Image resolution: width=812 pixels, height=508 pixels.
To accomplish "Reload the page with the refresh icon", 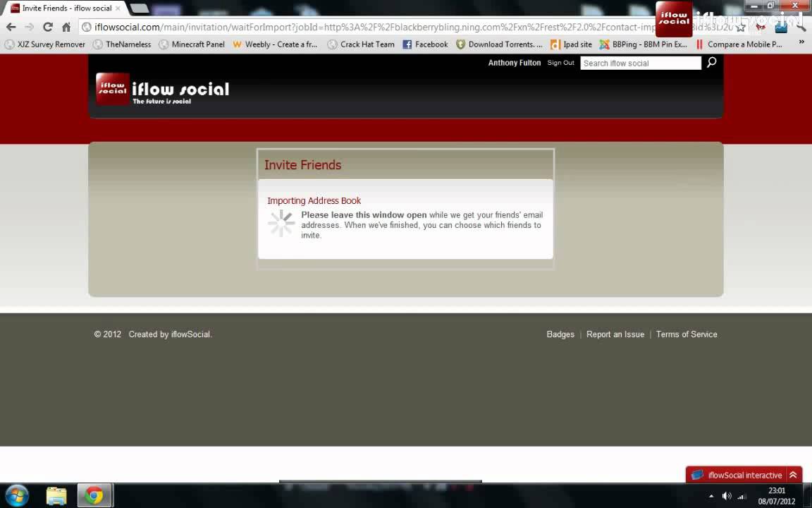I will pos(48,27).
